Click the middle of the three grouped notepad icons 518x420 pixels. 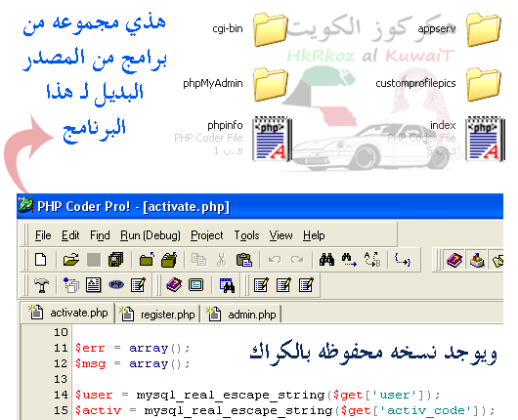pyautogui.click(x=284, y=285)
